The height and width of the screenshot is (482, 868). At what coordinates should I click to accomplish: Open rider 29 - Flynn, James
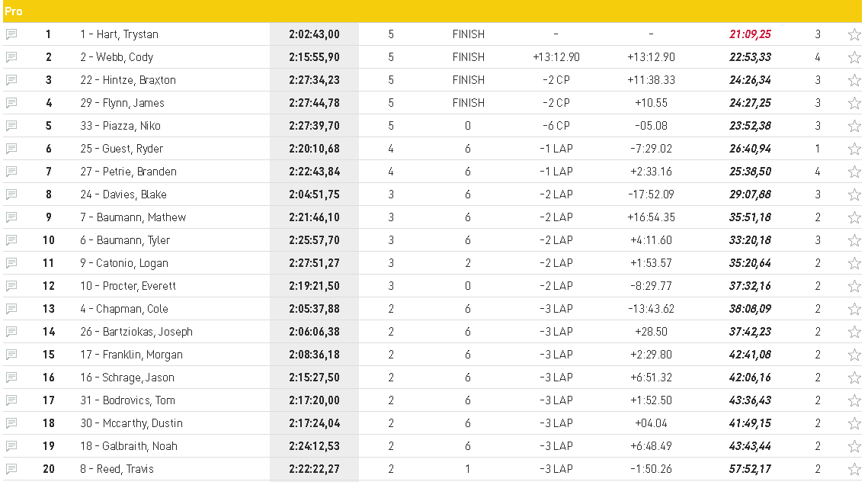point(123,103)
